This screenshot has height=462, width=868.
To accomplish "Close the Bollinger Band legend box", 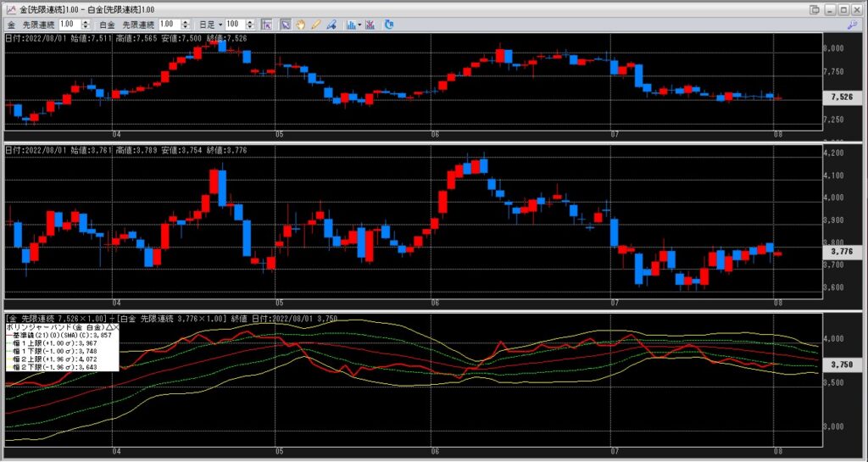I will coord(115,326).
